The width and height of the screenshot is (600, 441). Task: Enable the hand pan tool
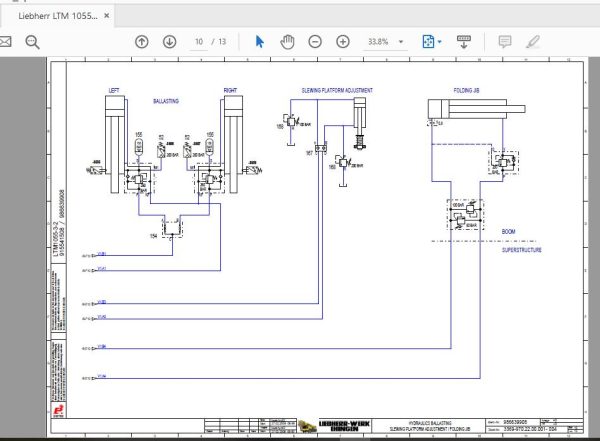pos(287,42)
